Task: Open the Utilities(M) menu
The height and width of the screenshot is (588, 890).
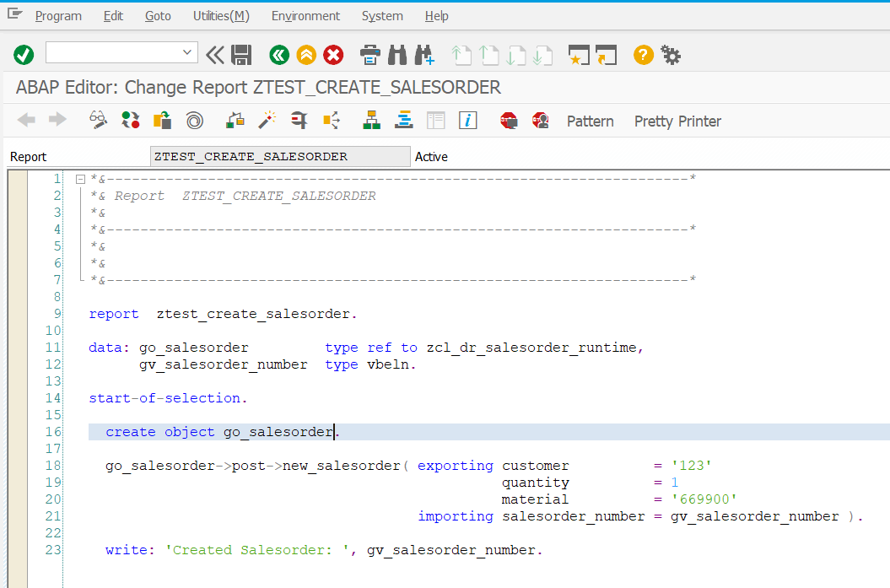Action: click(x=221, y=16)
